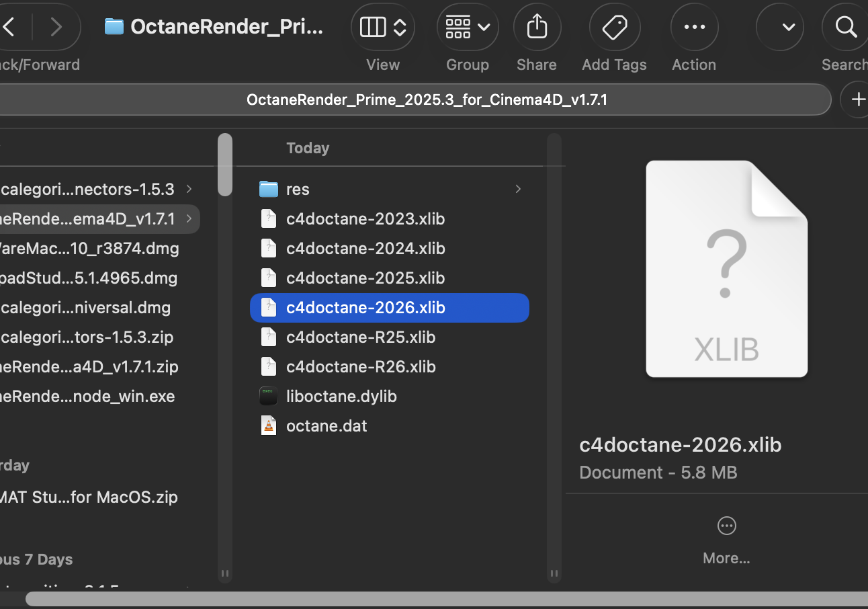Open the Action ellipsis menu

point(694,28)
